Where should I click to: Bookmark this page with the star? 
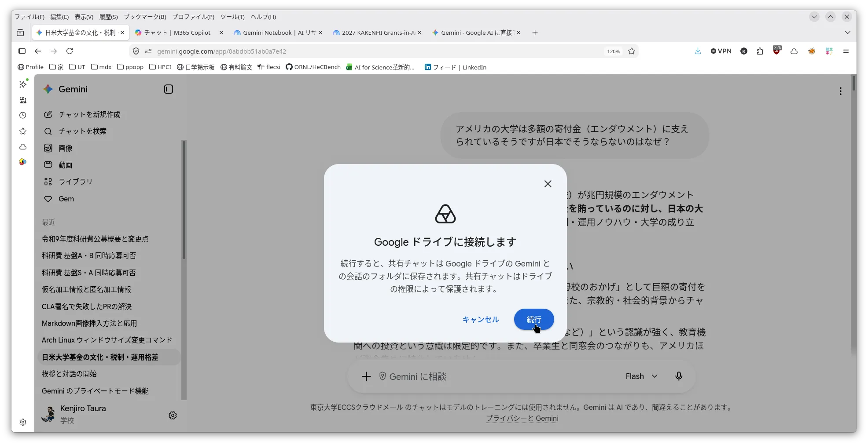pyautogui.click(x=632, y=51)
